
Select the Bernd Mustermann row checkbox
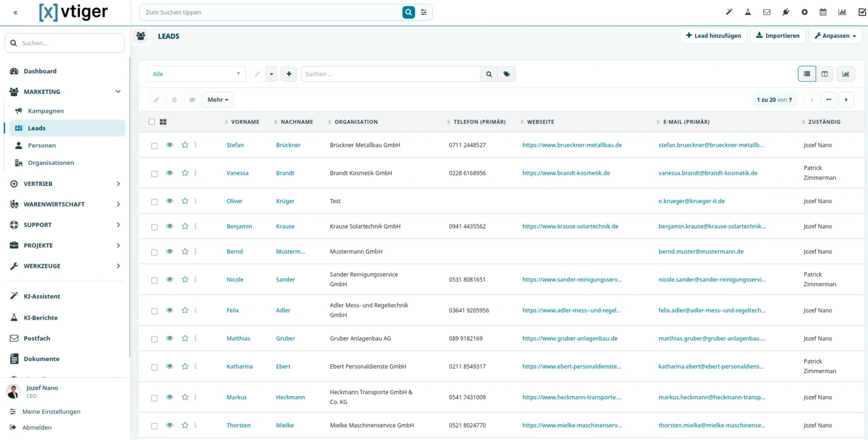[x=154, y=252]
